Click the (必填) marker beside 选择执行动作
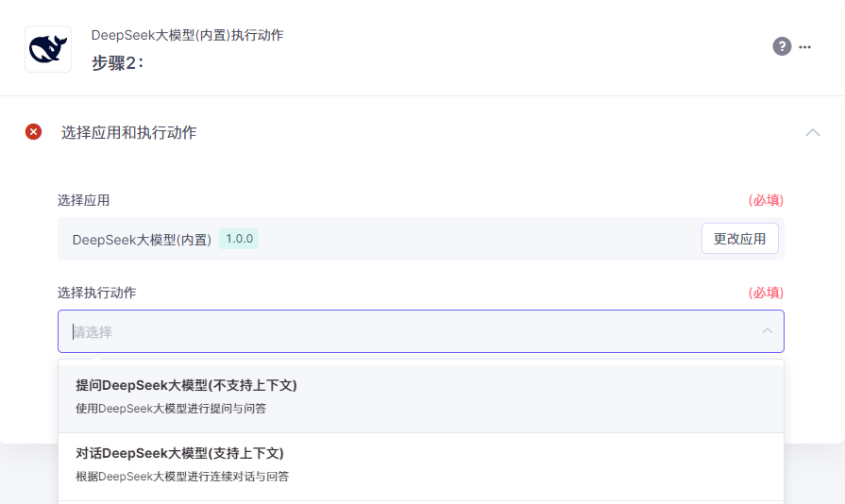 [x=766, y=293]
